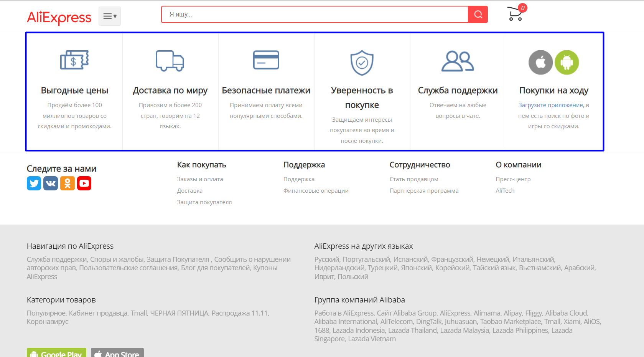Screen dimensions: 644x357
Task: Open Партнёрская программа link
Action: click(424, 191)
